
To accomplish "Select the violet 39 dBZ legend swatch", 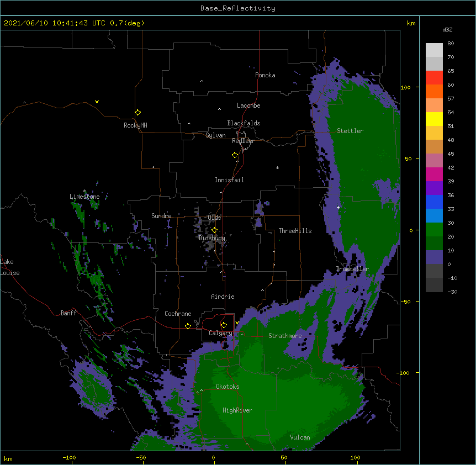I will coord(434,188).
